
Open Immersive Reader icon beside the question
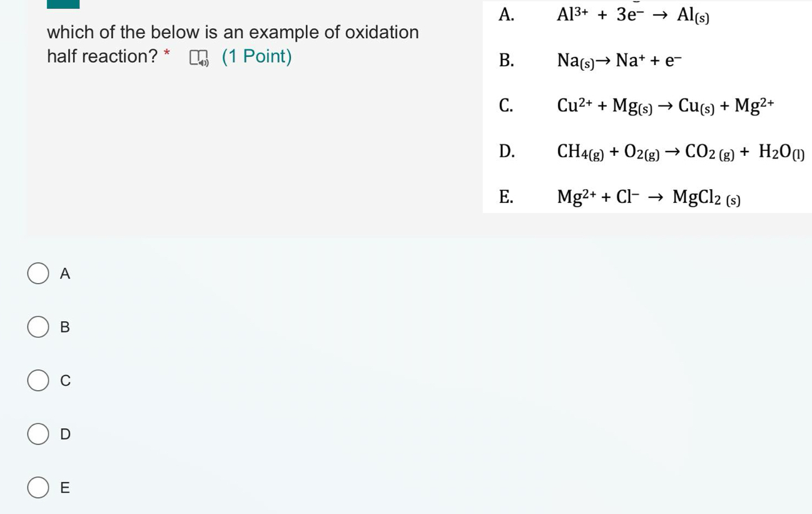199,58
